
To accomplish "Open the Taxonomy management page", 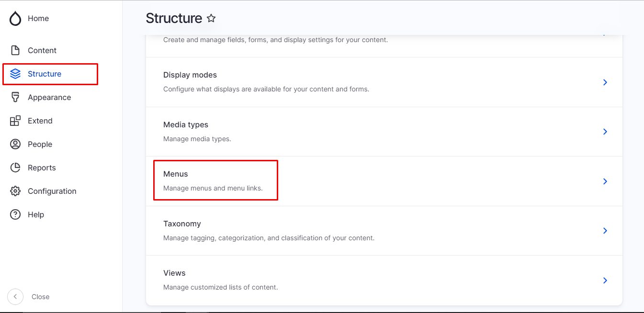I will click(182, 224).
